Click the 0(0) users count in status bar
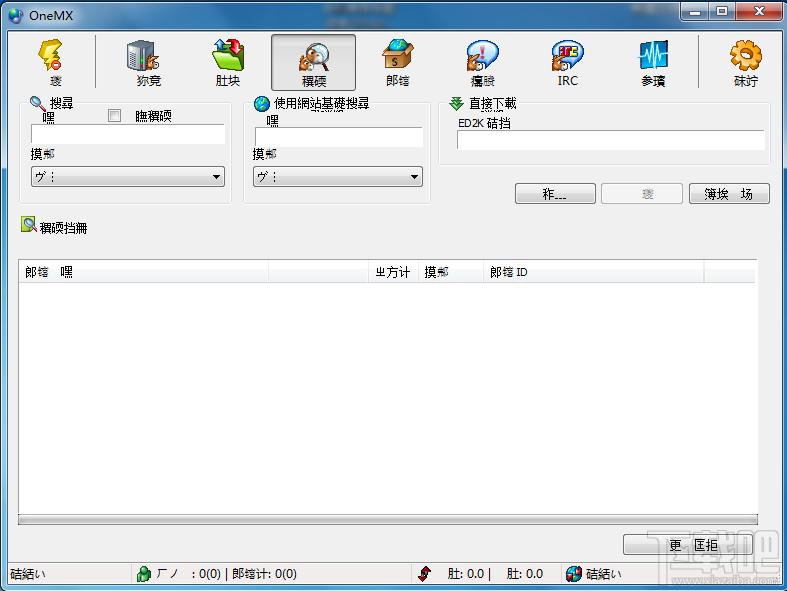Screen dimensions: 787x591 [x=210, y=573]
